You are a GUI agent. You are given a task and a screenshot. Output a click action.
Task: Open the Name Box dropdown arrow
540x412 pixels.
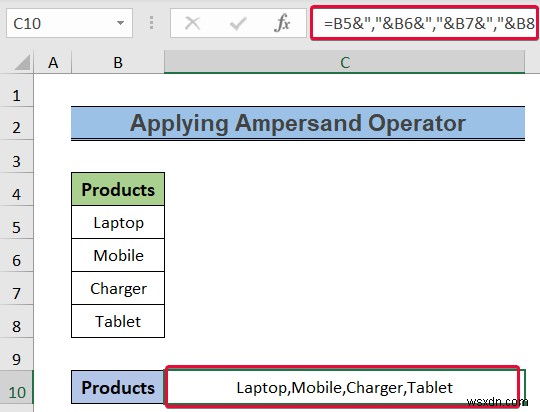point(120,23)
